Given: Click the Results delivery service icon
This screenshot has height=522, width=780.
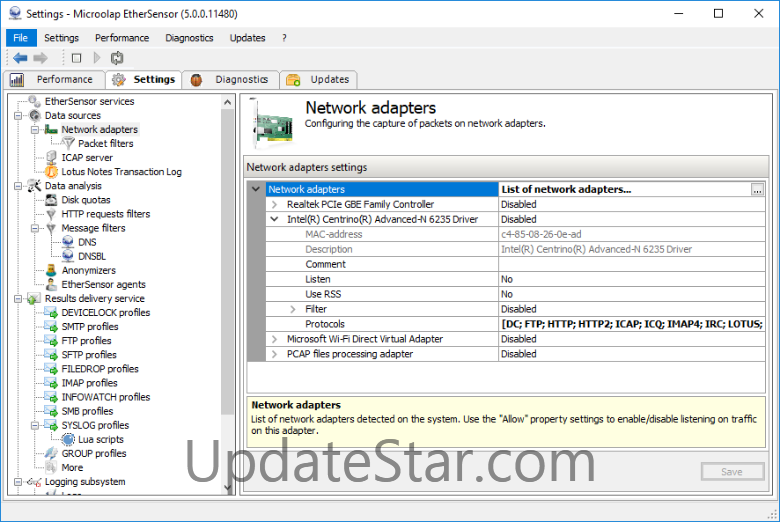Looking at the screenshot, I should point(34,299).
